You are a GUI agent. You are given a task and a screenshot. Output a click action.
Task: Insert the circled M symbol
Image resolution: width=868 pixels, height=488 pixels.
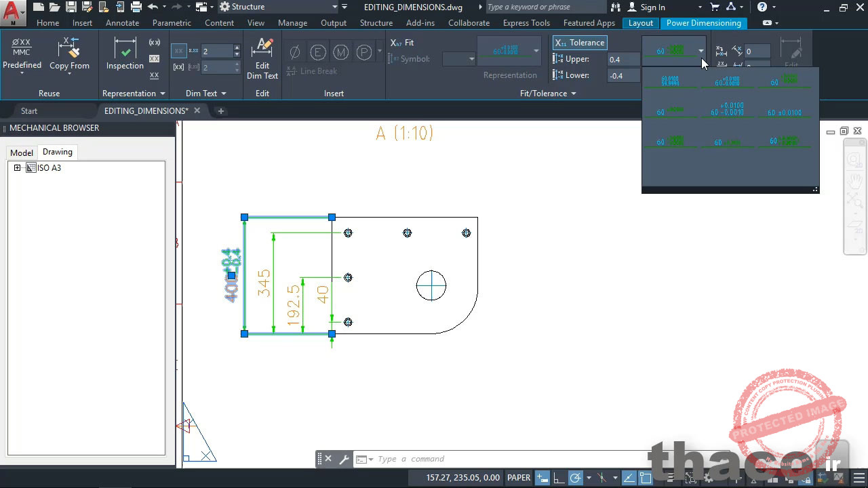(341, 52)
